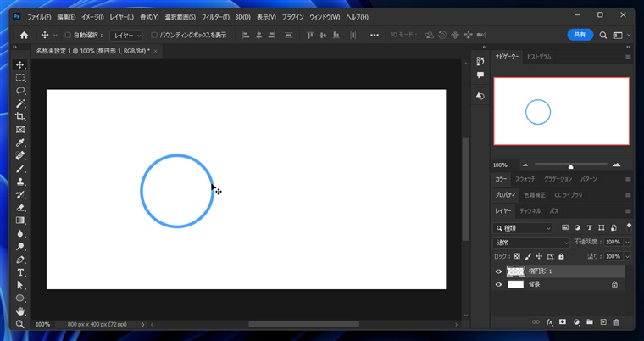
Task: Select the Crop tool in toolbar
Action: point(20,116)
